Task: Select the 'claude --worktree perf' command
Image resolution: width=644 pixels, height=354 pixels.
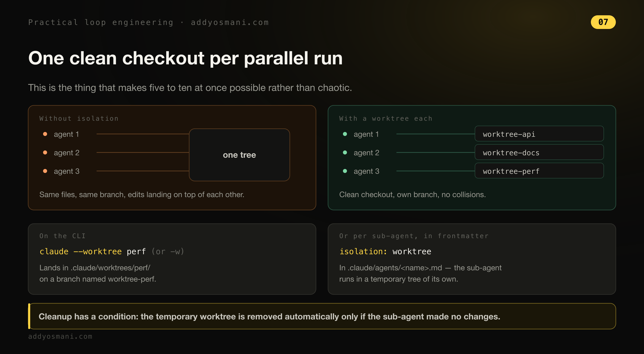Action: click(x=93, y=251)
